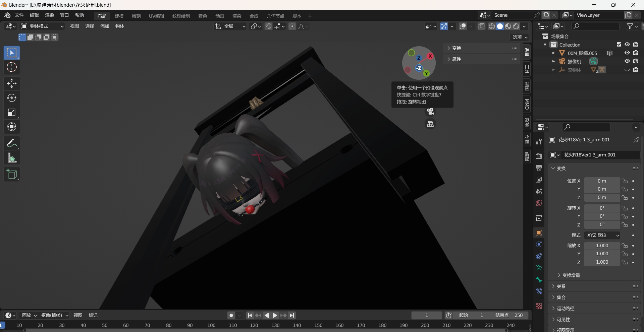This screenshot has width=644, height=332.
Task: Open the 渲染 menu
Action: click(x=49, y=15)
